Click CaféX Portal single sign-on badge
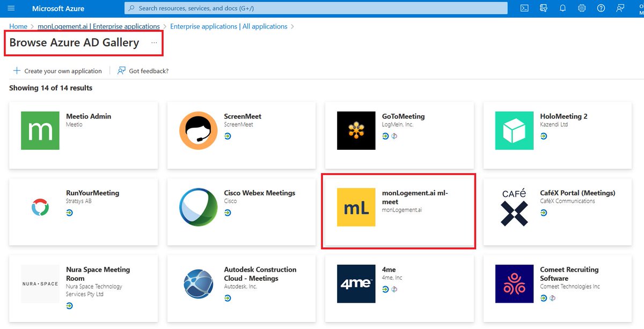 pyautogui.click(x=543, y=213)
